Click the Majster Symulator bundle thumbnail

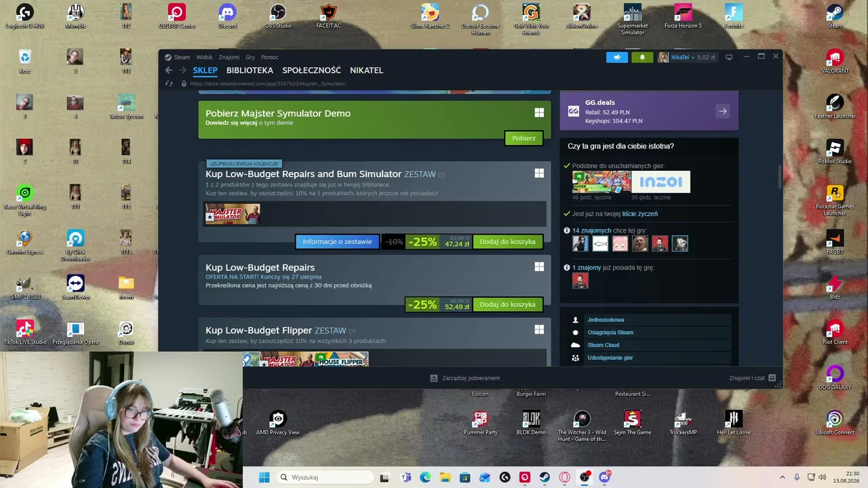point(233,213)
